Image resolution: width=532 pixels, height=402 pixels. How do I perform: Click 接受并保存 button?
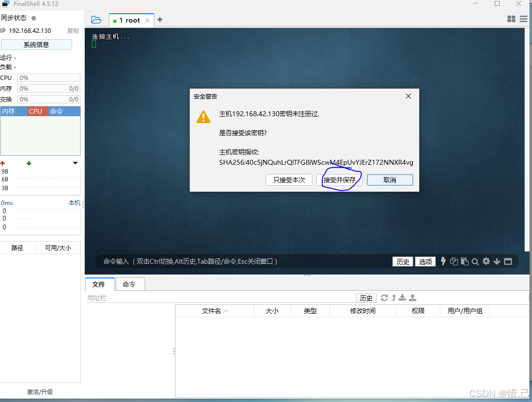(339, 180)
